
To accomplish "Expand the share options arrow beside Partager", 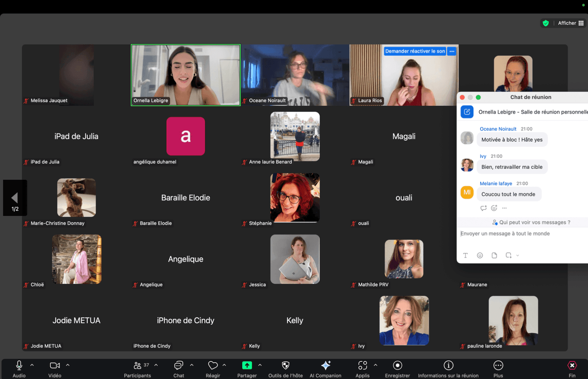I will [x=260, y=365].
